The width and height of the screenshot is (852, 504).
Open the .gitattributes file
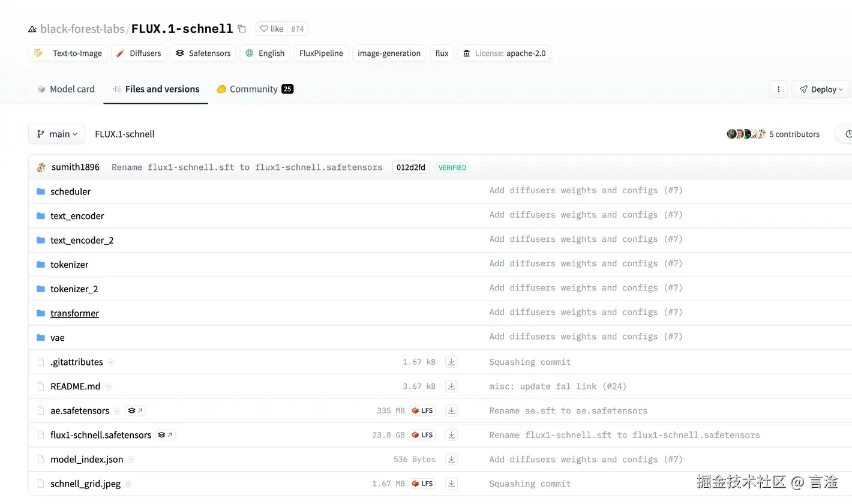tap(77, 362)
